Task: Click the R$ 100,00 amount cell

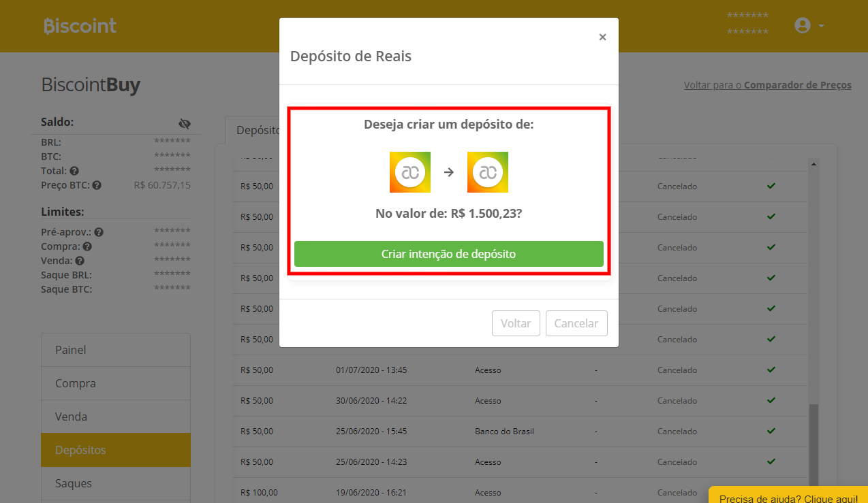Action: (x=260, y=493)
